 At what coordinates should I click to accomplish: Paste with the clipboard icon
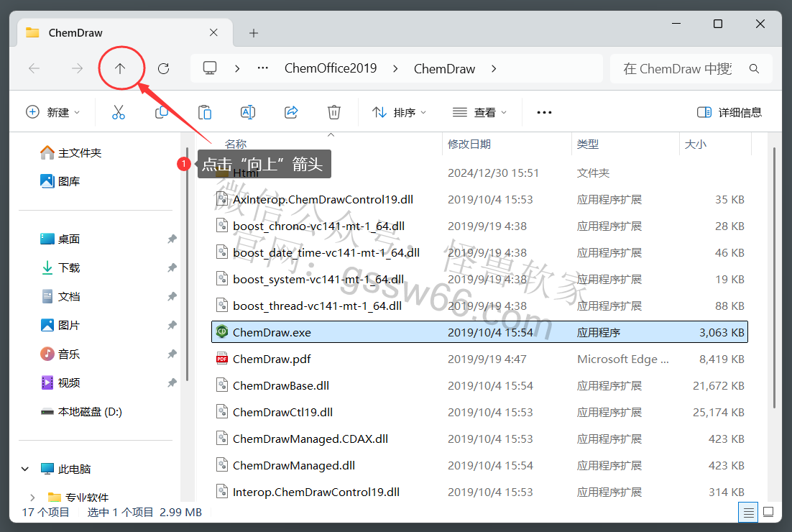click(205, 112)
